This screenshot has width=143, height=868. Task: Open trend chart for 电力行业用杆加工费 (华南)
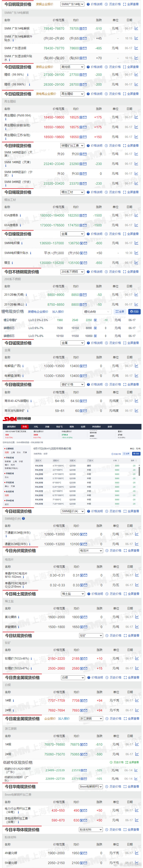(137, 810)
